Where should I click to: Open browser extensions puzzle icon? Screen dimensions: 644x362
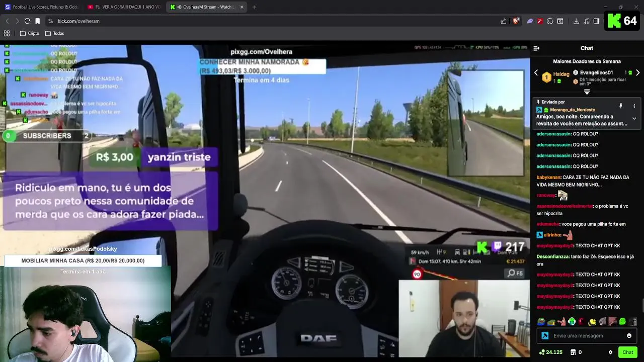coord(550,21)
